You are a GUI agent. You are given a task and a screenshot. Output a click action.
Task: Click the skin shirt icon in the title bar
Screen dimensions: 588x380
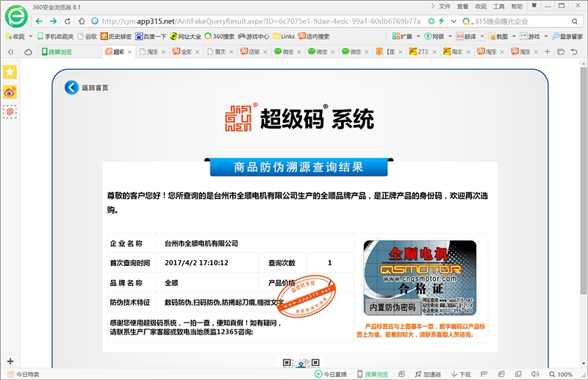(534, 6)
